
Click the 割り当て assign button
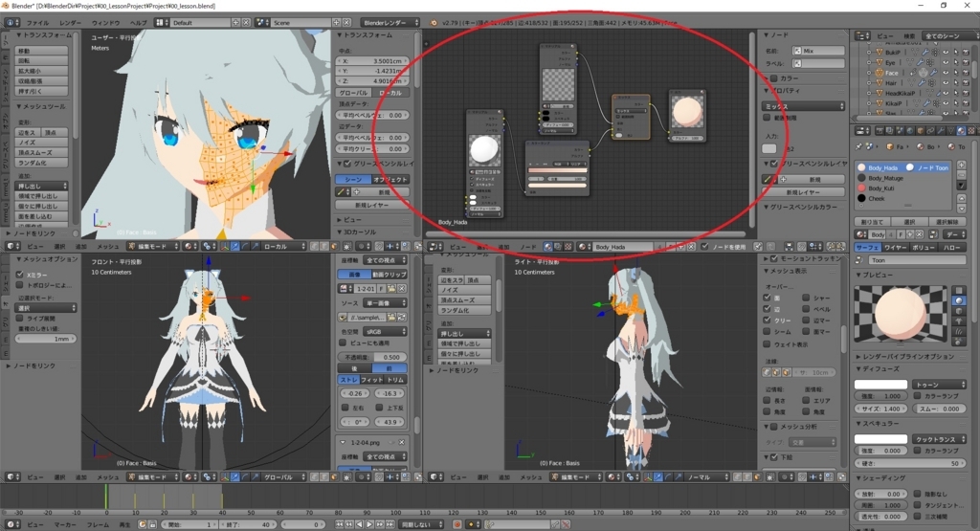point(872,222)
